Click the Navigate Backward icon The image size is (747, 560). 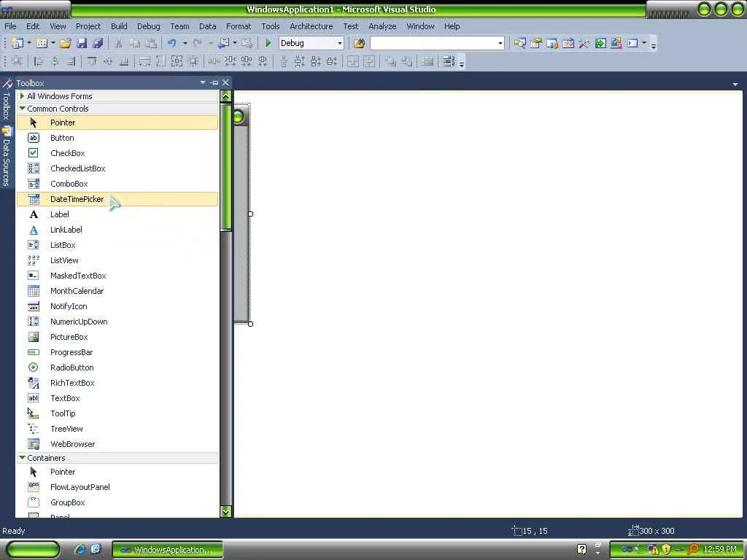point(223,43)
